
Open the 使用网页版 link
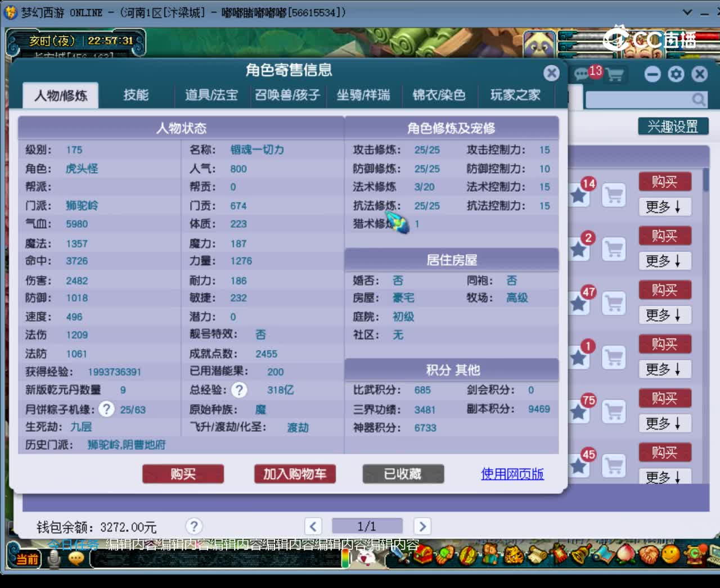pos(512,474)
